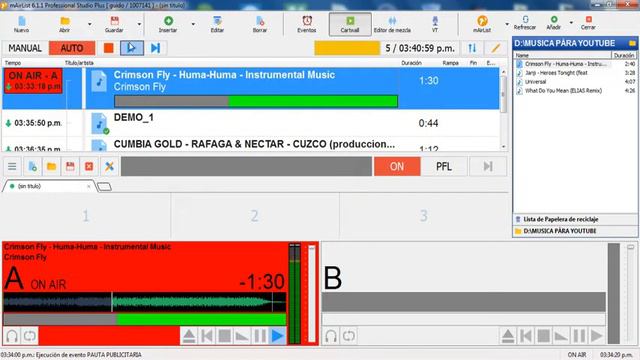The height and width of the screenshot is (360, 640).
Task: Open the cartwall hamburger menu
Action: (12, 167)
